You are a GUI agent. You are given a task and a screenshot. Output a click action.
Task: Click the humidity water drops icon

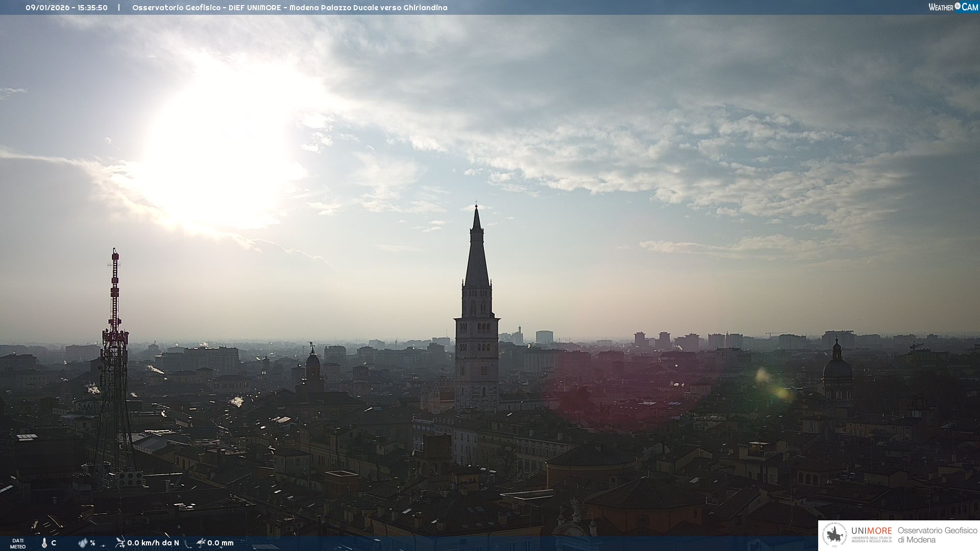83,543
